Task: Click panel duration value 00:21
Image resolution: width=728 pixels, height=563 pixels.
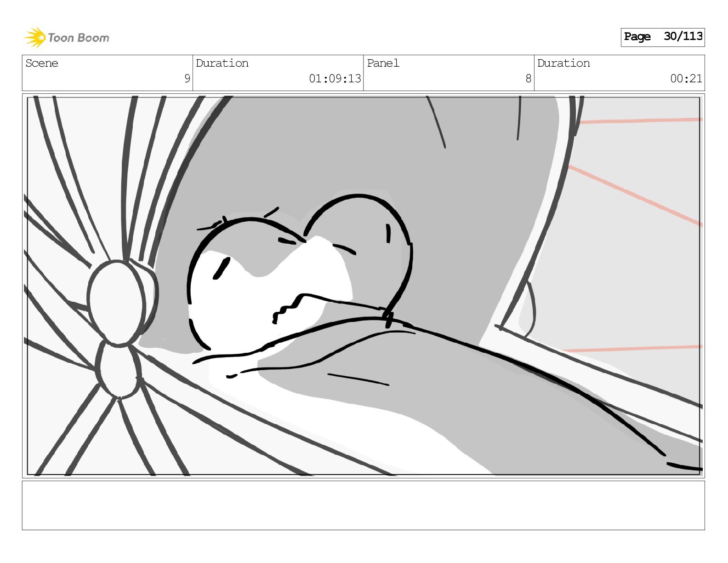Action: pos(686,79)
